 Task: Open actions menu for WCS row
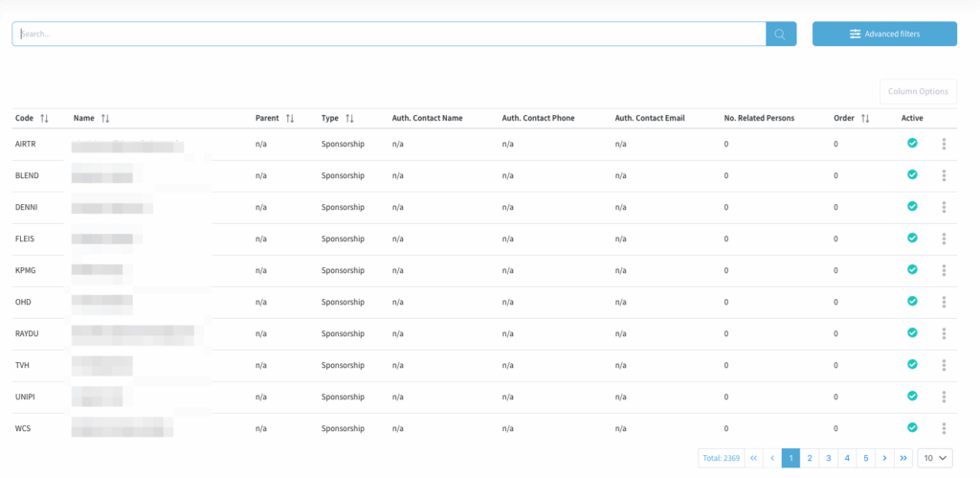[943, 428]
